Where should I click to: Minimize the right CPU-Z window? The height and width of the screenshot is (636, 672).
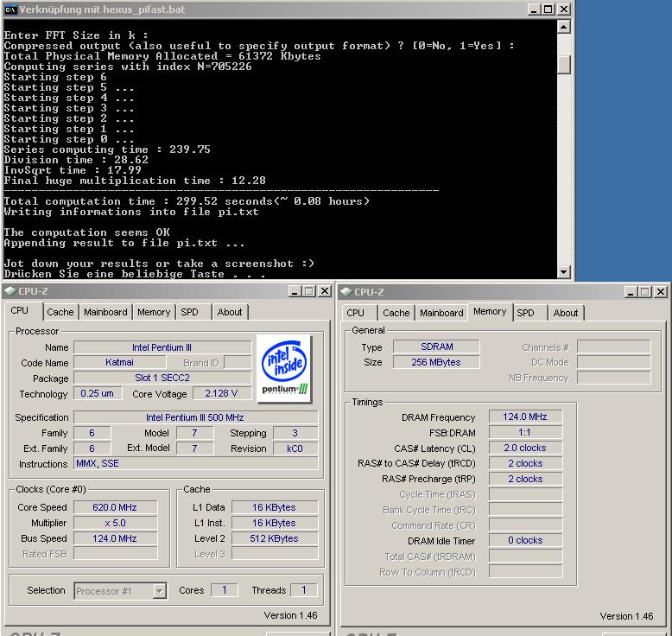pos(630,292)
